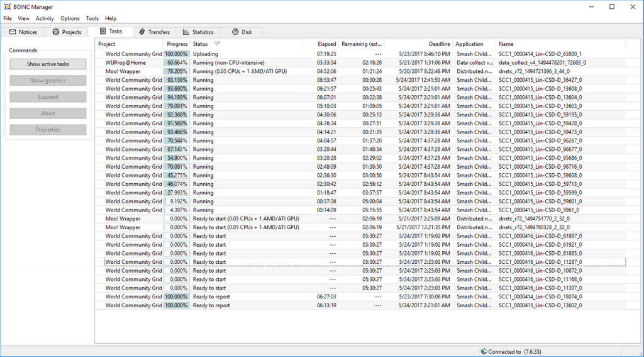Select task dnetc_r72_1494751770_2_32_0

(x=360, y=219)
